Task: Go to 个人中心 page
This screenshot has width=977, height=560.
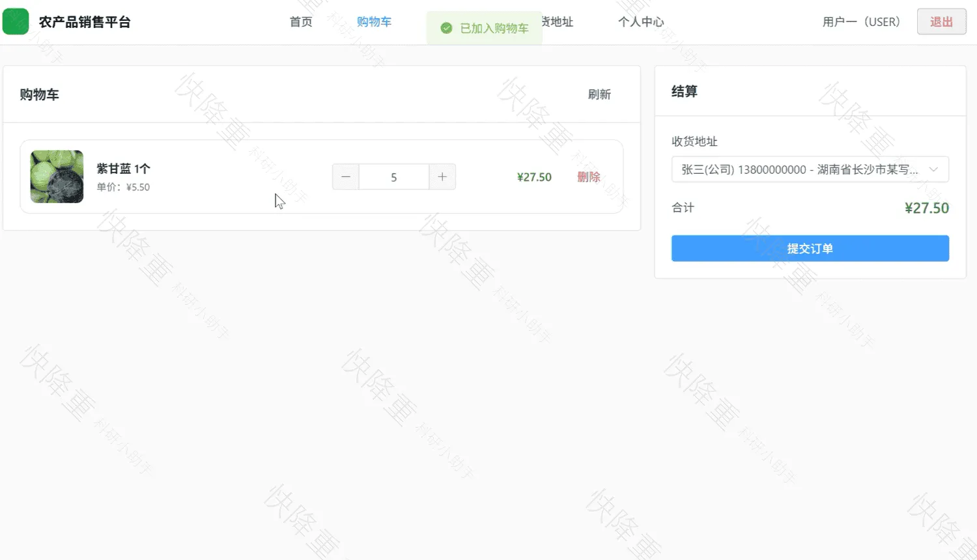Action: 641,22
